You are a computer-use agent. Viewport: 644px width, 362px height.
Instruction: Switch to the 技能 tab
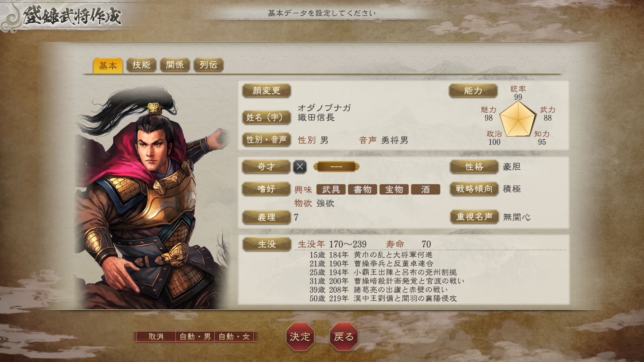141,65
